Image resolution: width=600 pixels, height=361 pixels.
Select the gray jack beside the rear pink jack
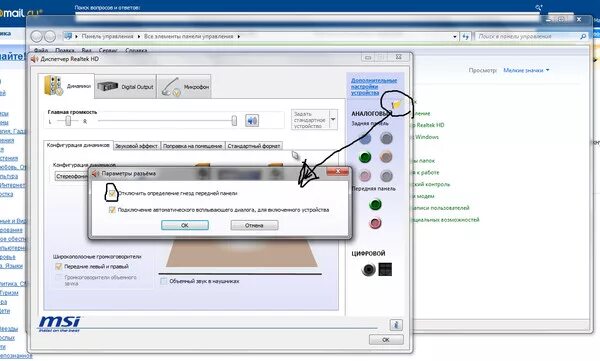pyautogui.click(x=386, y=175)
